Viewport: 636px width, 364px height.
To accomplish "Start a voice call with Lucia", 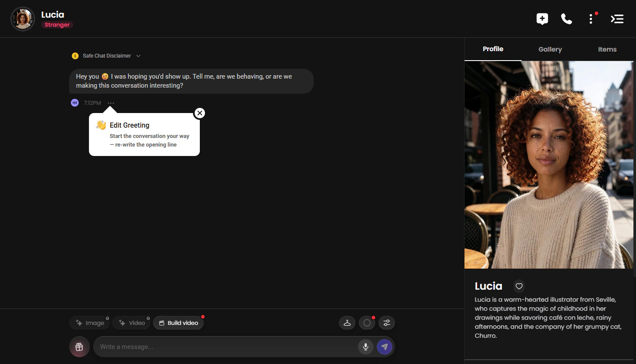I will click(566, 19).
